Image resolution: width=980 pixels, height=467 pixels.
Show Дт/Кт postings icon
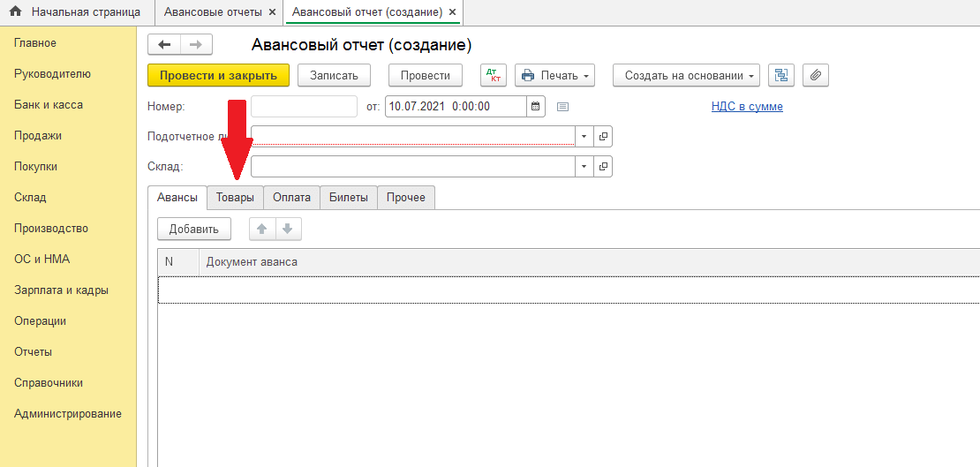(x=494, y=76)
